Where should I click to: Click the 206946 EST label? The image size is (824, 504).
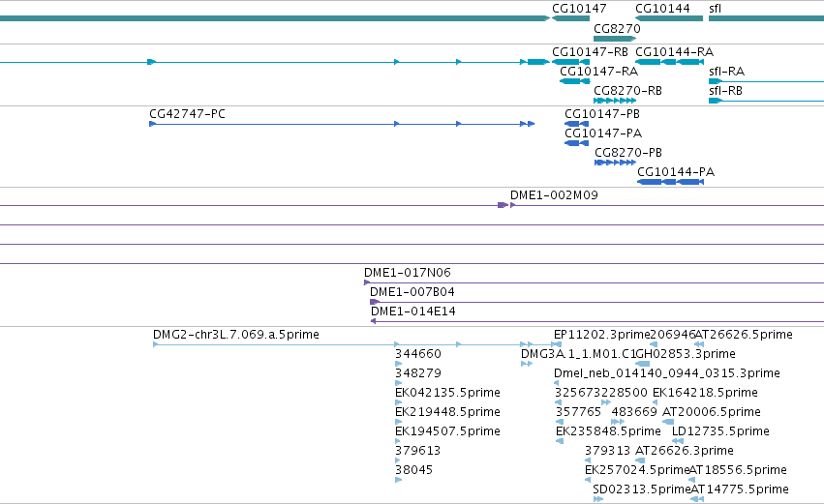(673, 335)
